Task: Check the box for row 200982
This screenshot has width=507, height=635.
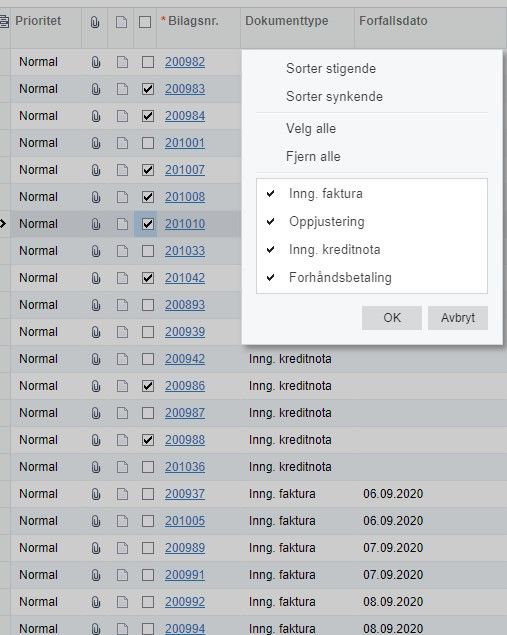Action: tap(148, 62)
